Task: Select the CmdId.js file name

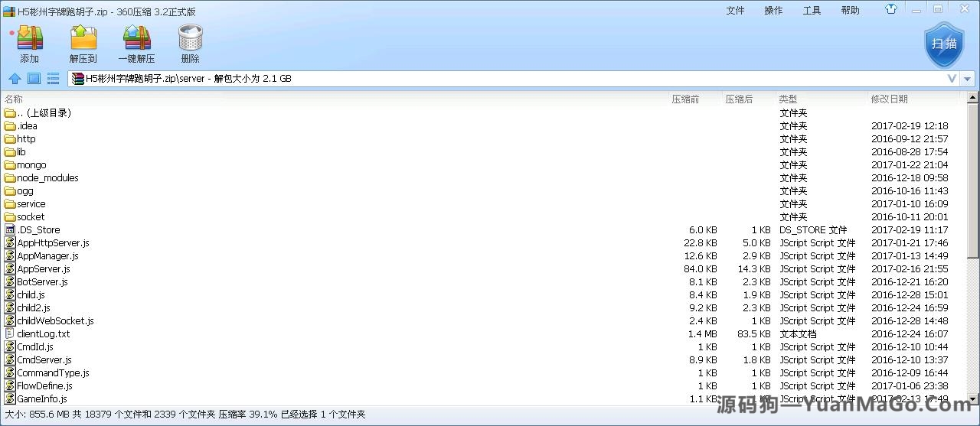Action: 35,346
